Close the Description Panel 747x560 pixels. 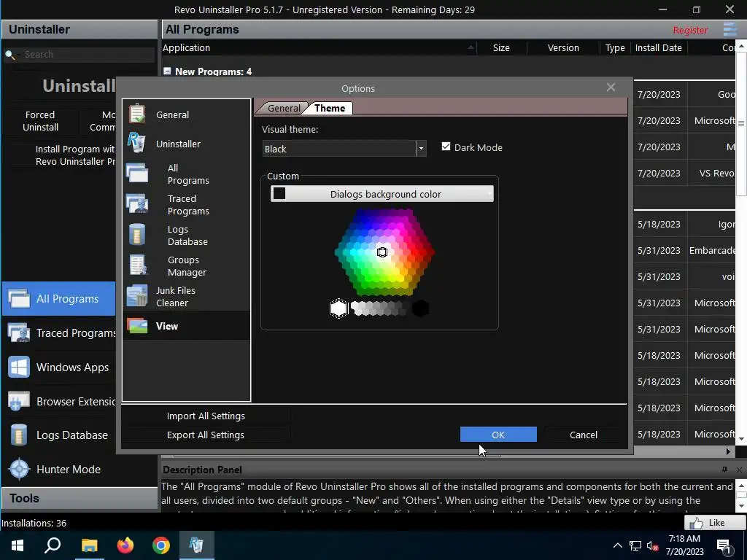739,470
